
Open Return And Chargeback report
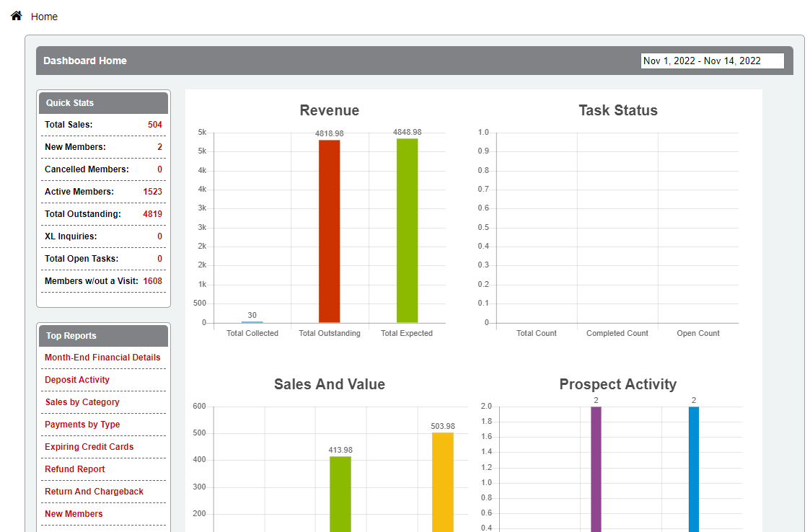[x=94, y=492]
